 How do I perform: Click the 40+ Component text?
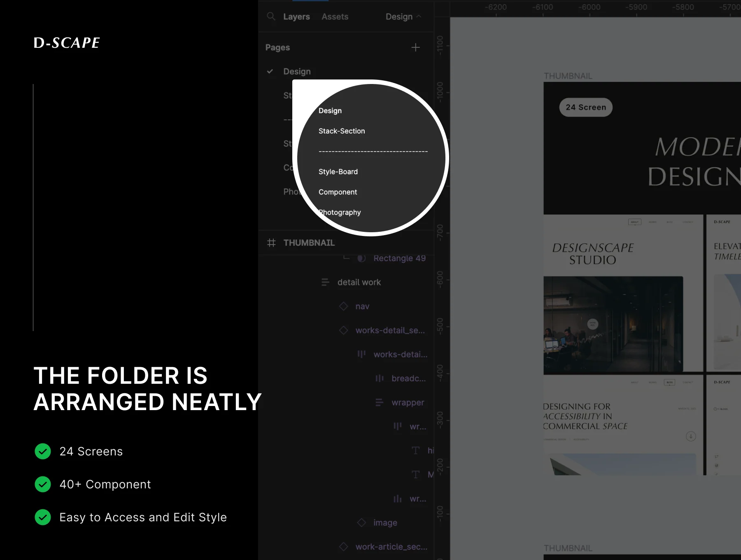pos(105,484)
